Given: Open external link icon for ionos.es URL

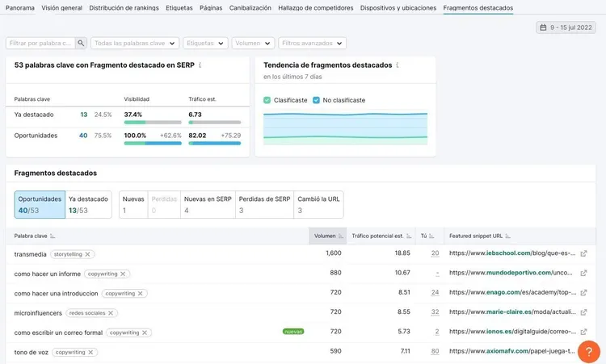Looking at the screenshot, I should click(x=583, y=332).
